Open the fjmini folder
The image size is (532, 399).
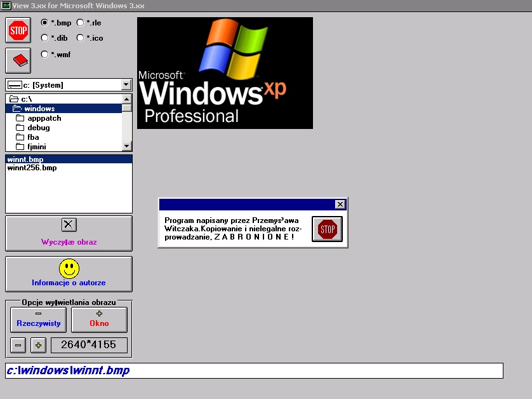[63, 147]
